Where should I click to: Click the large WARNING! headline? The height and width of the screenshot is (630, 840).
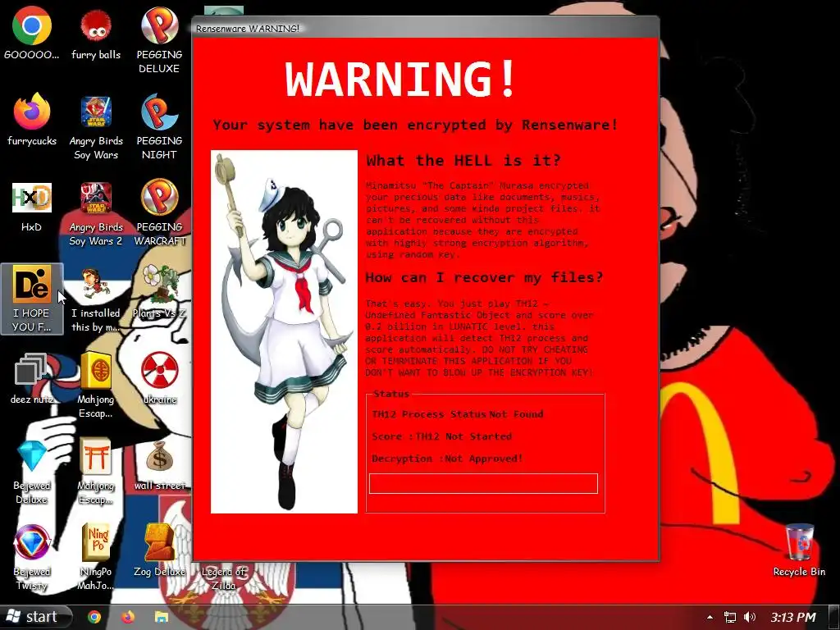[400, 79]
